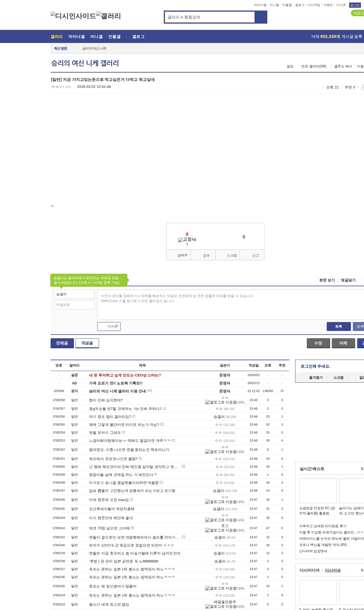
Task: Switch to the 개념글 tab
Action: point(87,343)
